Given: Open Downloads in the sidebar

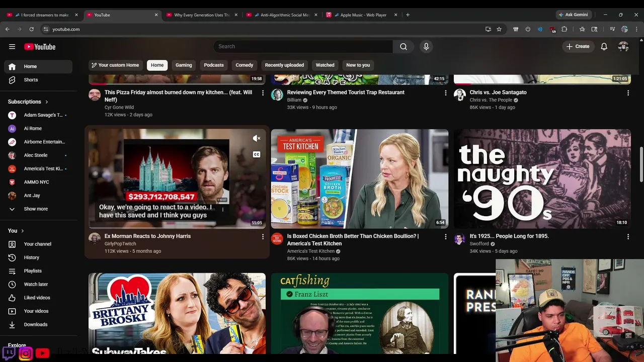Looking at the screenshot, I should [x=38, y=324].
